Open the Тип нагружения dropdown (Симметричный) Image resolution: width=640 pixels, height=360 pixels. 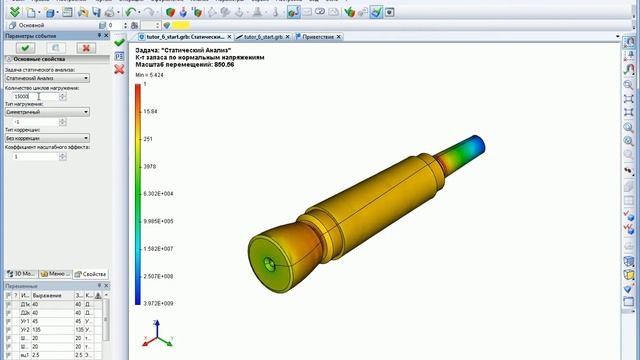47,112
